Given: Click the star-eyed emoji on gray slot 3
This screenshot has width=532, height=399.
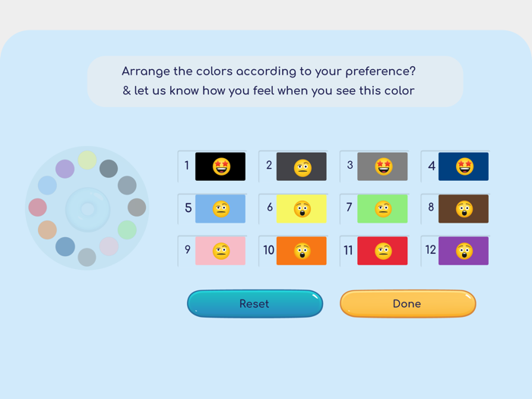Looking at the screenshot, I should click(384, 166).
